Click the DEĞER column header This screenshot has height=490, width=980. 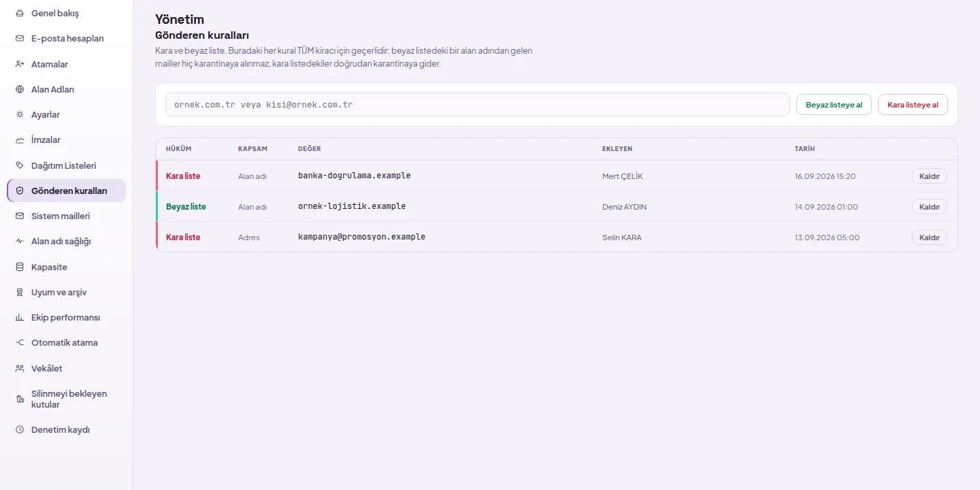pos(309,149)
